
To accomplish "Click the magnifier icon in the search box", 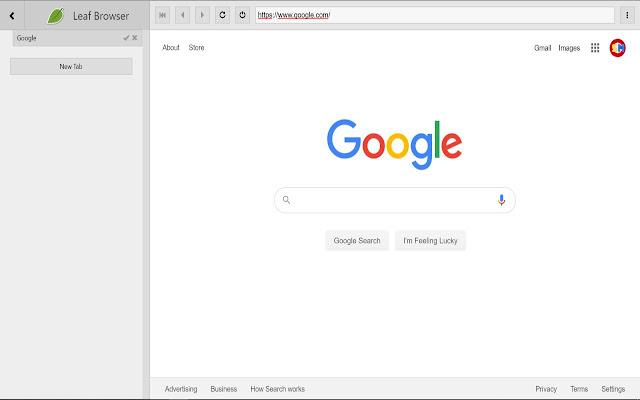I will pyautogui.click(x=287, y=200).
